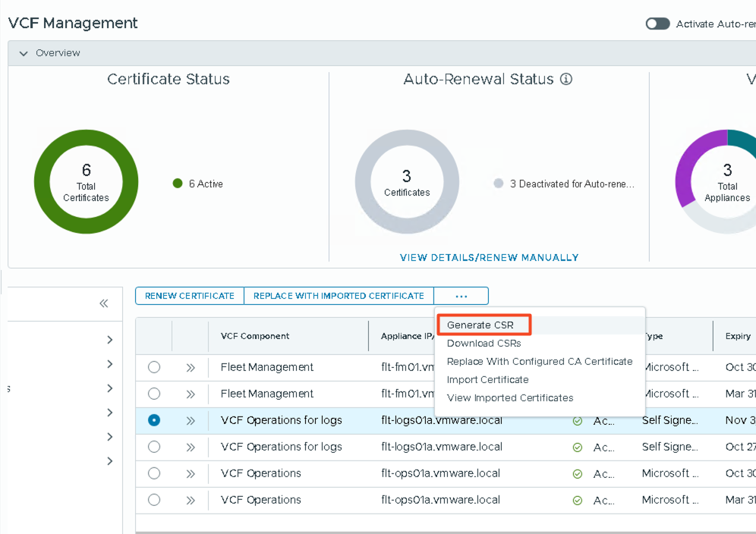
Task: Expand details for last VCF Operations row
Action: pos(191,500)
